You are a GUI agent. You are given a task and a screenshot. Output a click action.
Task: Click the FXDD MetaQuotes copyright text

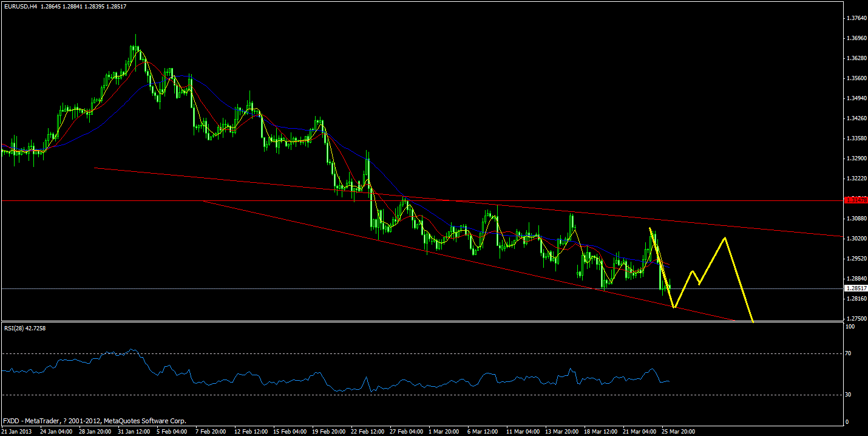[x=94, y=420]
